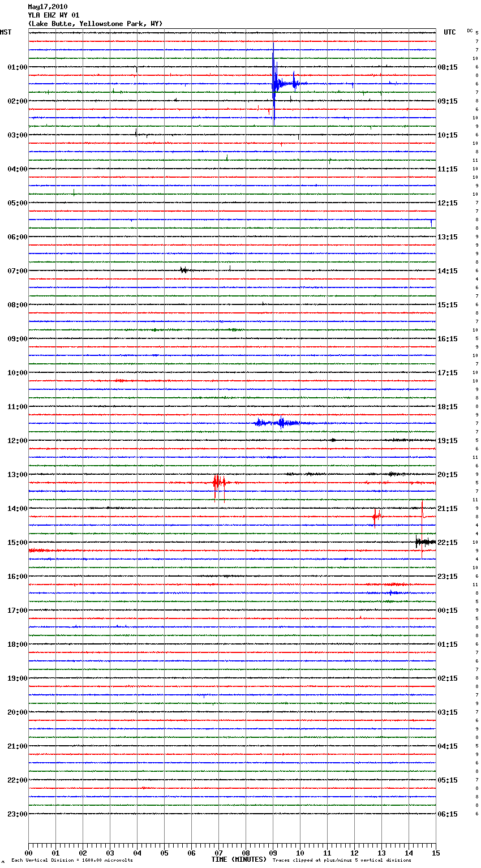Click the 10:15 UTC time label

[448, 135]
